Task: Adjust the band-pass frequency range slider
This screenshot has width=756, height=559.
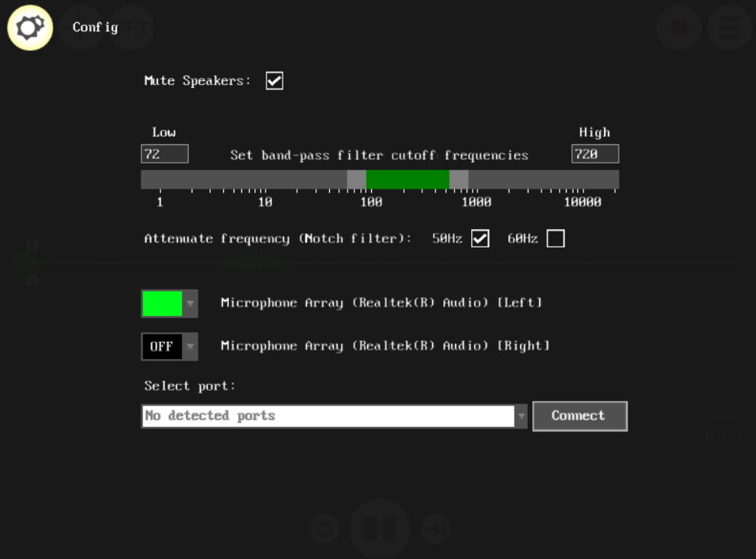Action: click(408, 179)
